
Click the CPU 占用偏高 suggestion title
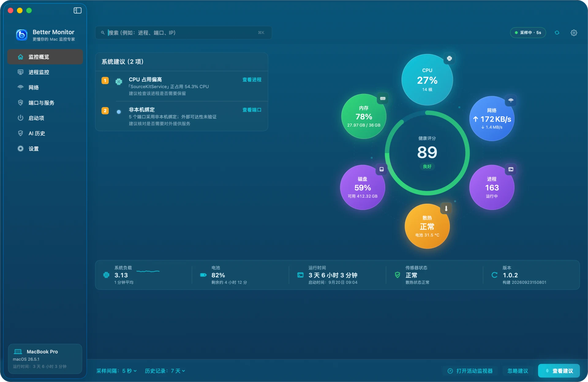point(145,80)
